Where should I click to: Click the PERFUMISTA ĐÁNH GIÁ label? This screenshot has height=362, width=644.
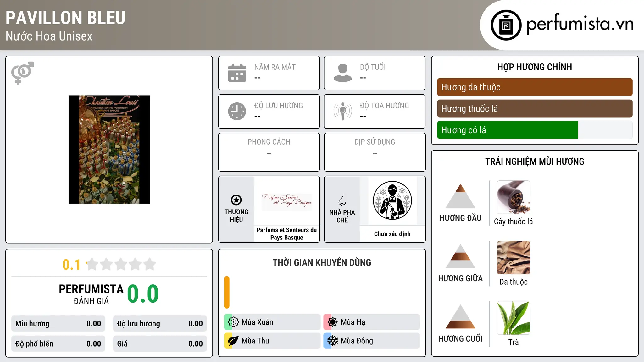(x=91, y=294)
